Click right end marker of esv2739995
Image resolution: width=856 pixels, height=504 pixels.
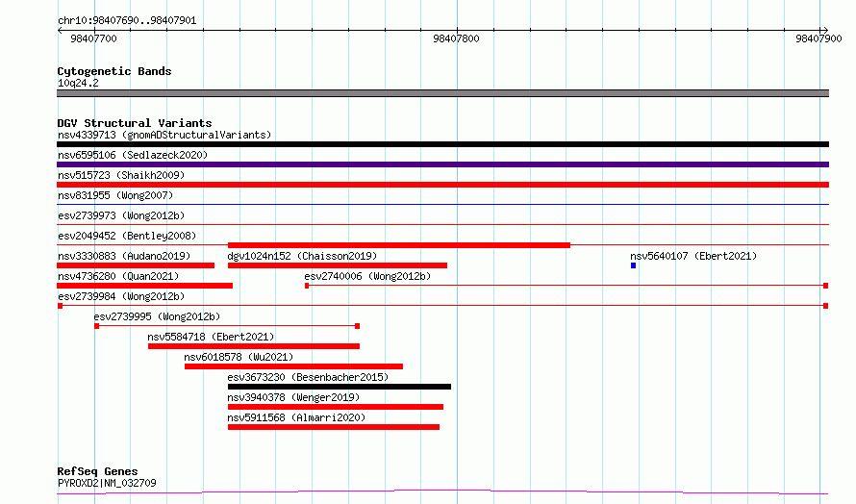(x=357, y=326)
